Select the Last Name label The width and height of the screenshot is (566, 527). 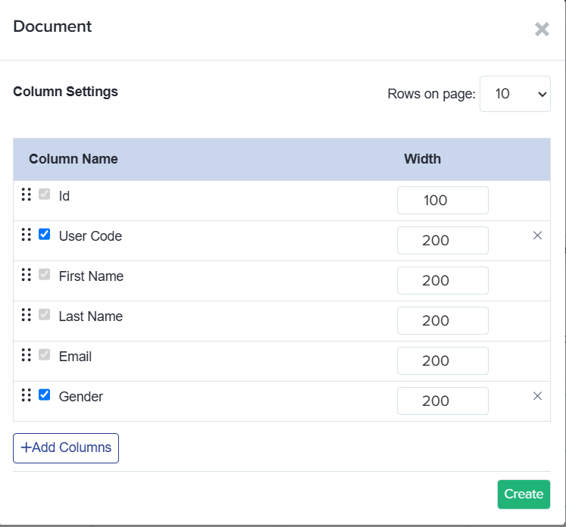point(91,316)
